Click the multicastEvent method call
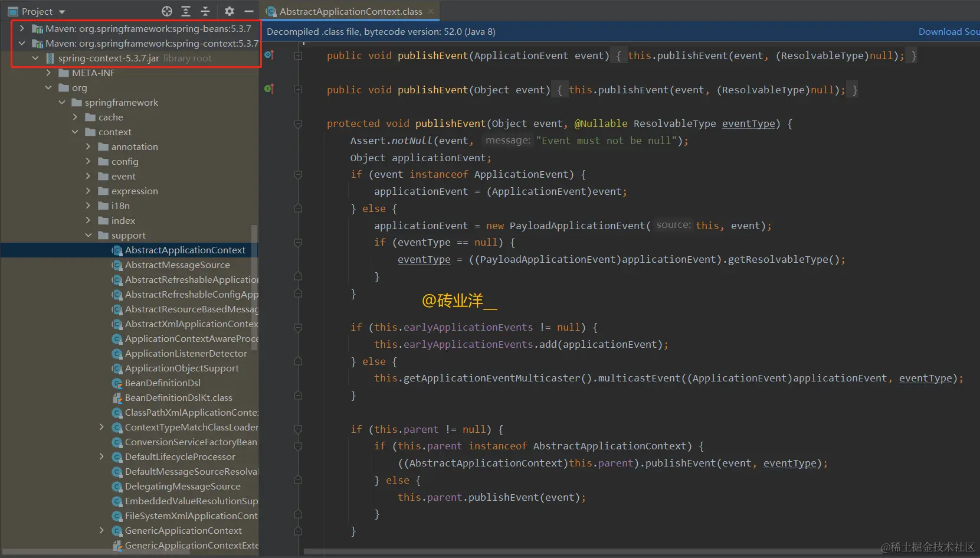The width and height of the screenshot is (980, 558). 639,378
